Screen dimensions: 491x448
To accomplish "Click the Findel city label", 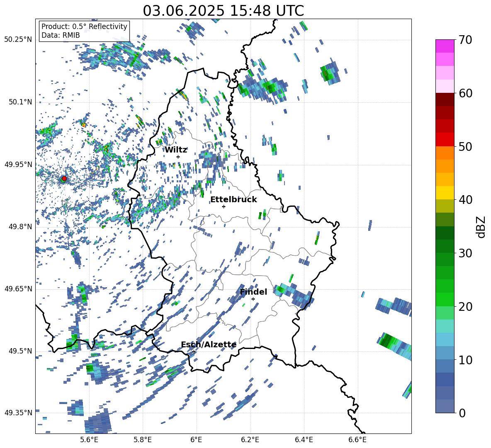I will click(x=254, y=292).
